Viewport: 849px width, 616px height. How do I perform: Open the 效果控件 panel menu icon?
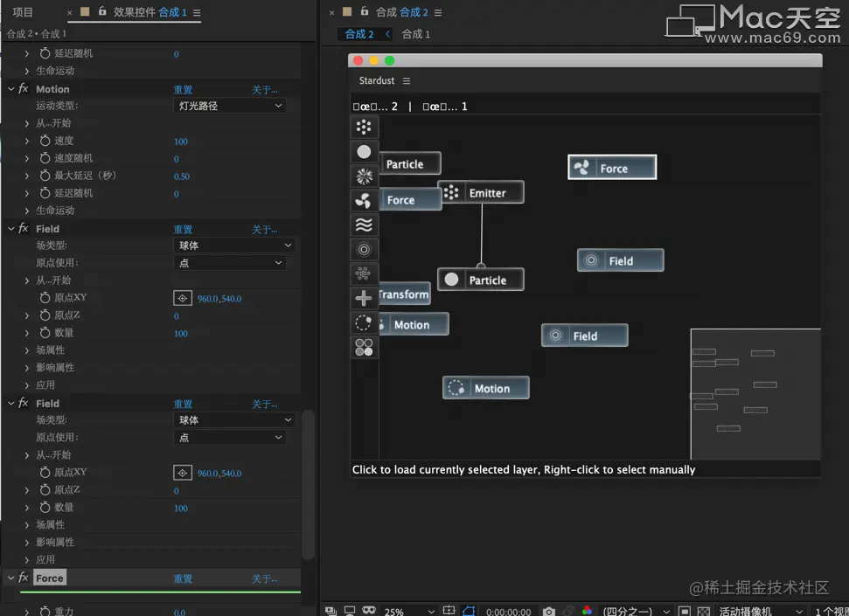point(197,12)
